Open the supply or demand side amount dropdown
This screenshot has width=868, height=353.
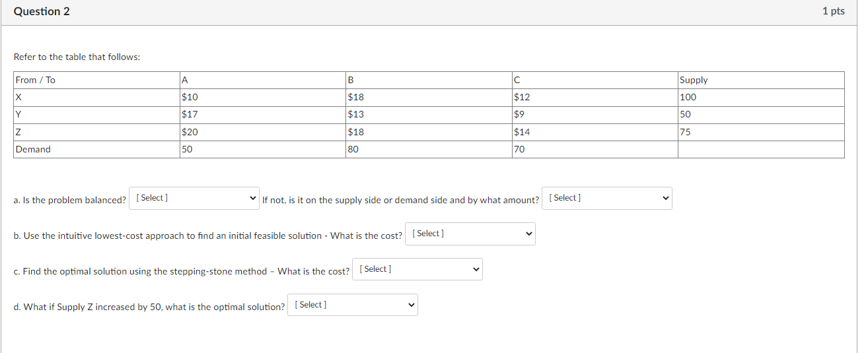[x=607, y=199]
